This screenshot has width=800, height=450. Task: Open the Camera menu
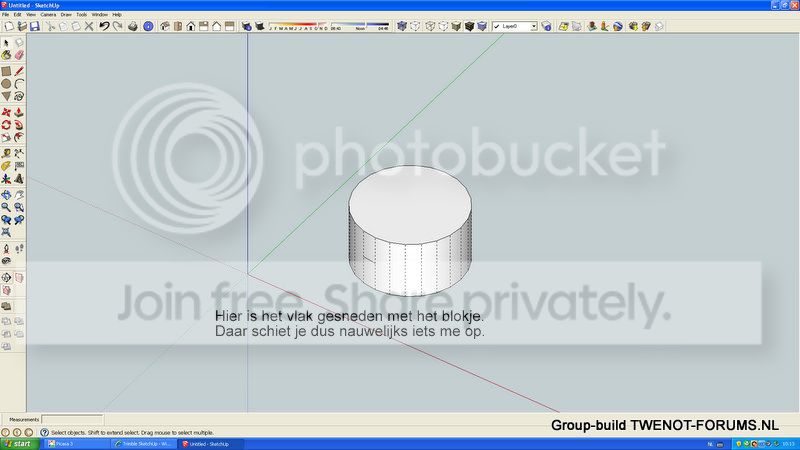tap(48, 15)
